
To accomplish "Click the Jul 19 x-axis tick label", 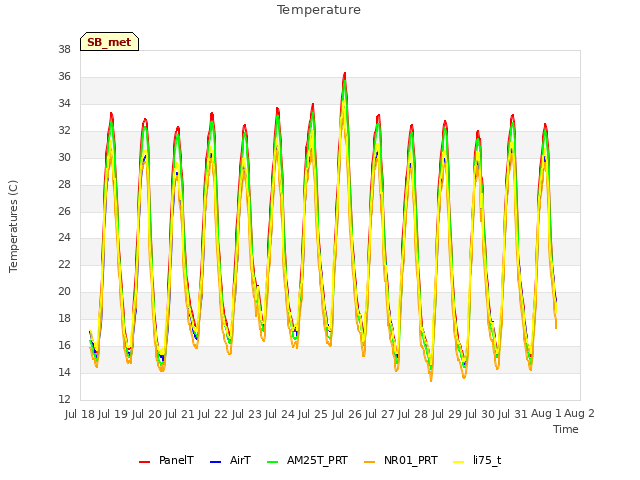I will 113,414.
